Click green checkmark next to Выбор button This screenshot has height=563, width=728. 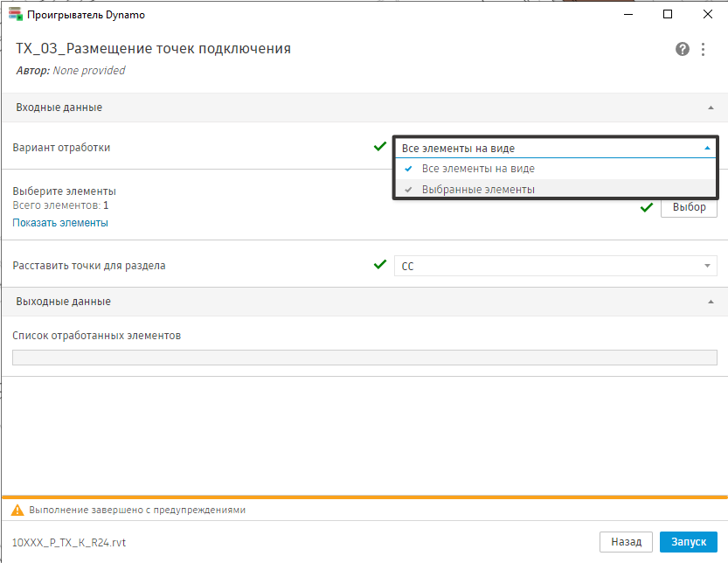tap(647, 208)
